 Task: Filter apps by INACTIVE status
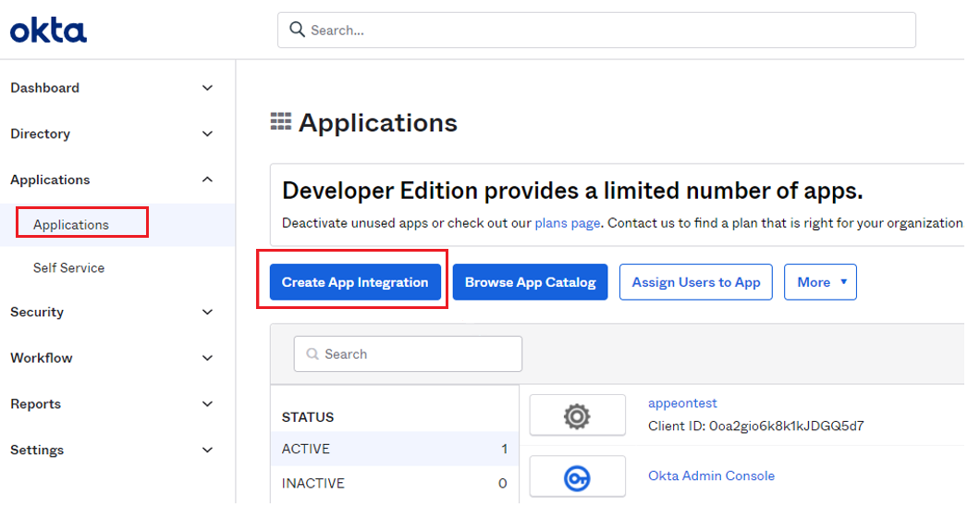pyautogui.click(x=313, y=483)
